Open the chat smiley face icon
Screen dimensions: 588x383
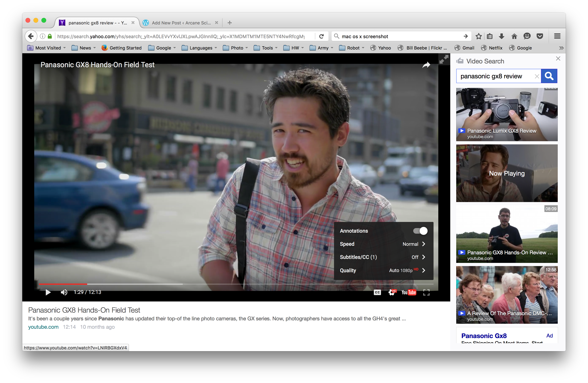[x=527, y=36]
